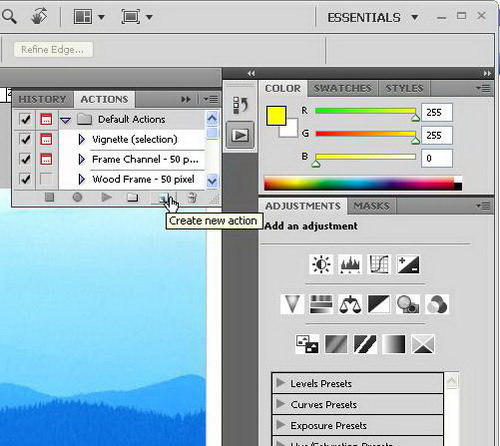
Task: Expand the Curves Presets list
Action: pos(281,404)
